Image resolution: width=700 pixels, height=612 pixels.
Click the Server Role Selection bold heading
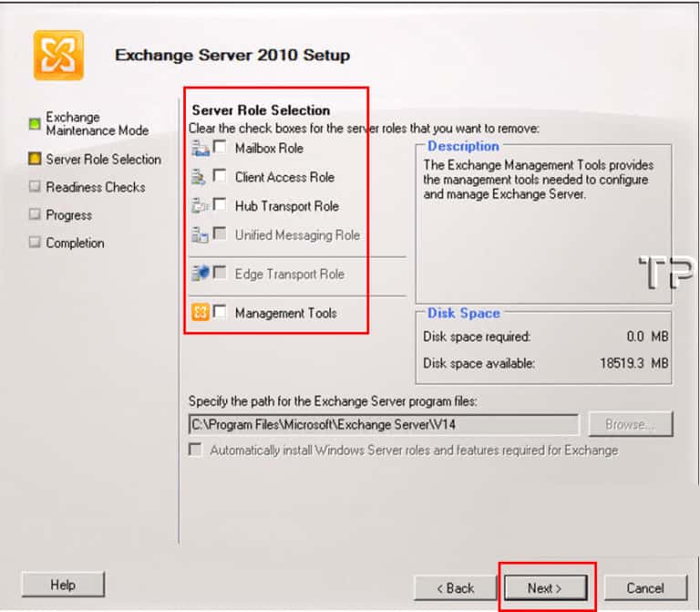coord(261,109)
